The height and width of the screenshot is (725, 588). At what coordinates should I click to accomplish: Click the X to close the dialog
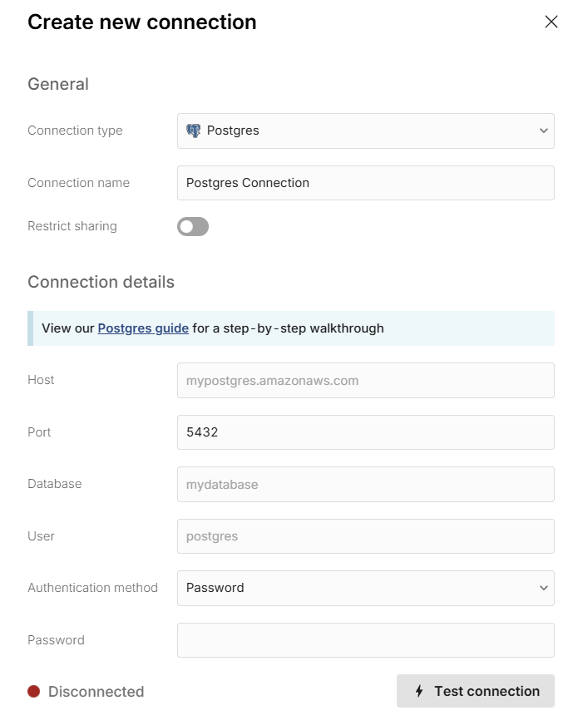pyautogui.click(x=551, y=22)
